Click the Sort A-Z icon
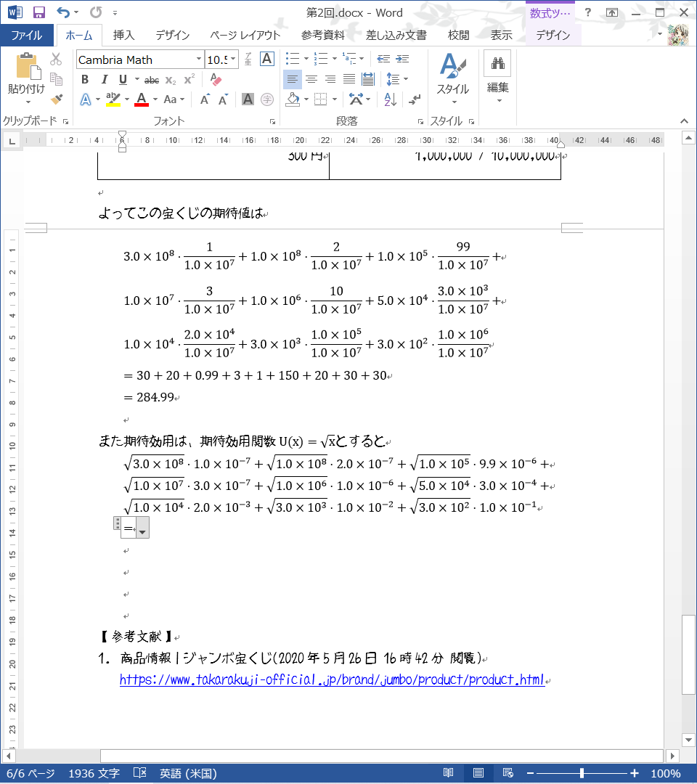The height and width of the screenshot is (784, 697). coord(391,99)
